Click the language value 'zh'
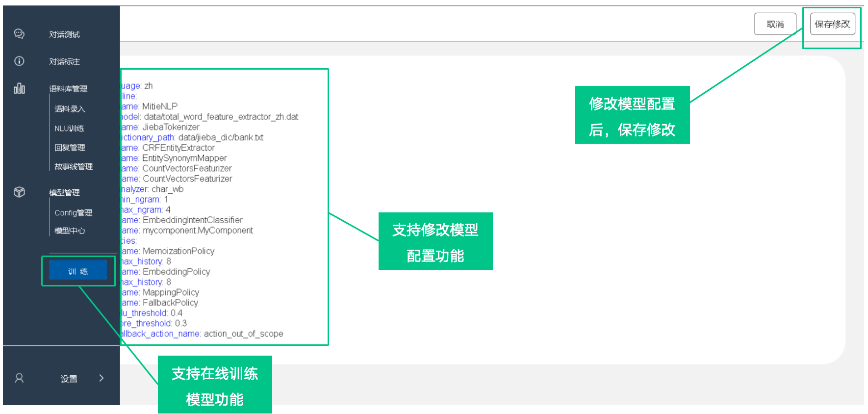This screenshot has width=868, height=414. point(149,86)
